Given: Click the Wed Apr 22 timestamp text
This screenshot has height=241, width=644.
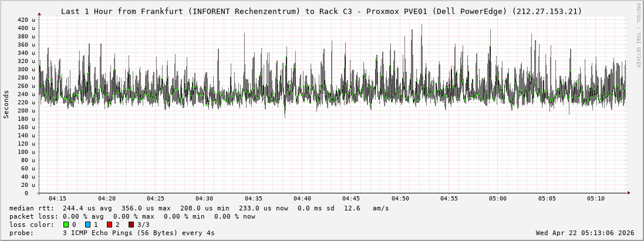Looking at the screenshot, I should [585, 233].
